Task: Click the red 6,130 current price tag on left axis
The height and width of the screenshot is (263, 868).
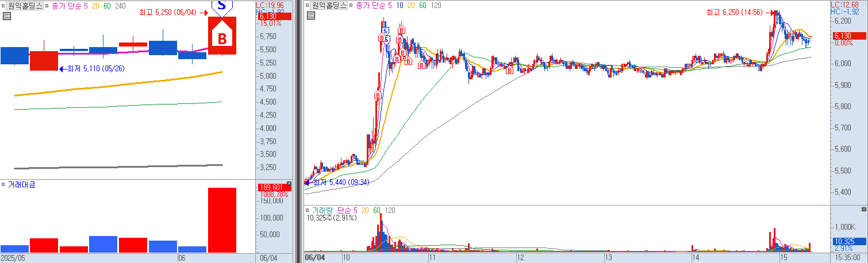Action: (x=275, y=17)
